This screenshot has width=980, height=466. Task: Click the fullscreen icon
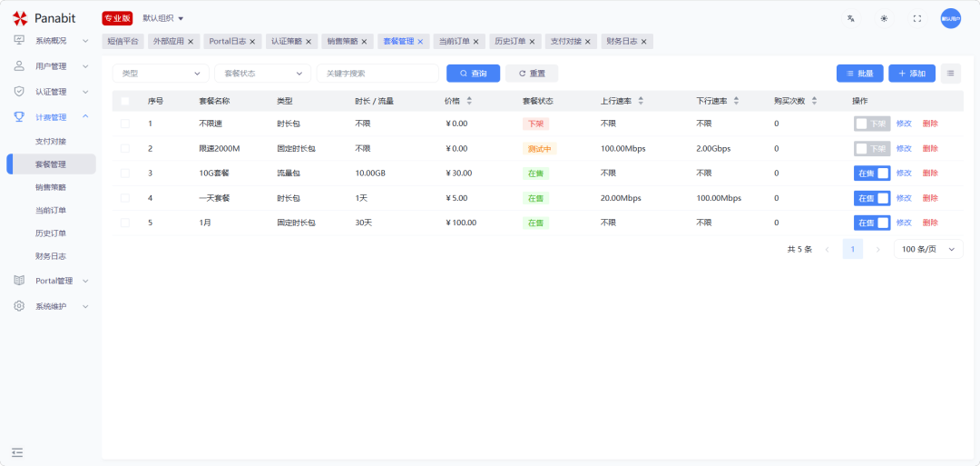coord(916,19)
